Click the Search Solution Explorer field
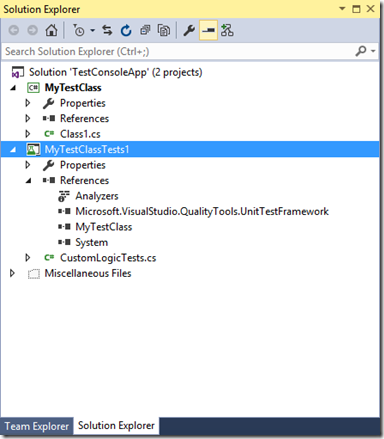Image resolution: width=384 pixels, height=439 pixels. tap(178, 51)
